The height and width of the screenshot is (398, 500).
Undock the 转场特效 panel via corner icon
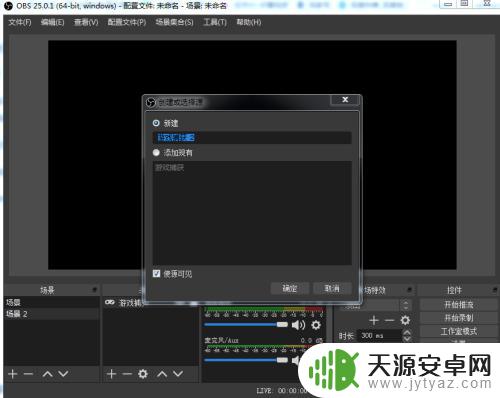tap(409, 289)
